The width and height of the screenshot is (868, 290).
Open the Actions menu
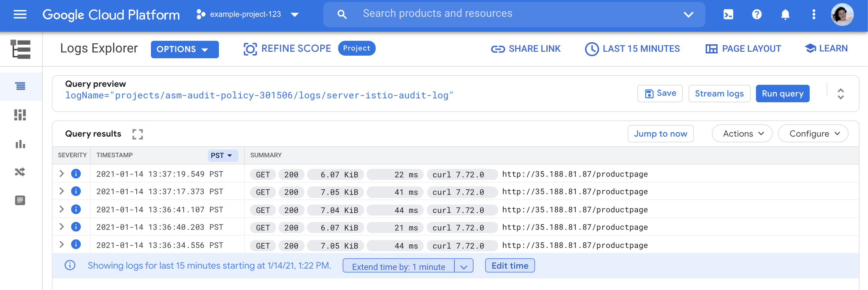click(x=742, y=134)
